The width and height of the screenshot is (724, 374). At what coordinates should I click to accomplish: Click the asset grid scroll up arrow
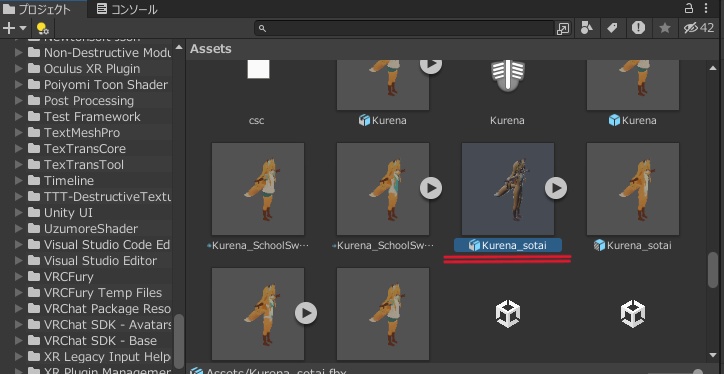click(713, 68)
